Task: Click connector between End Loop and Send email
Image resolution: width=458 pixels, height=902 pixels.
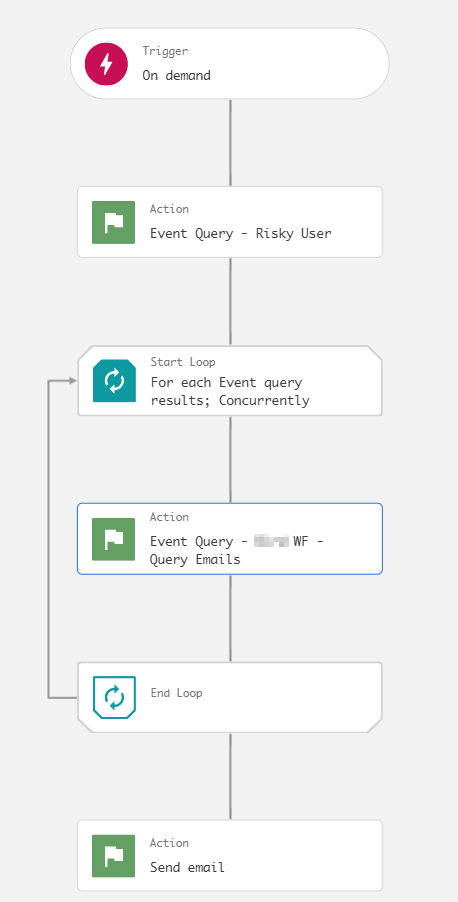Action: click(x=231, y=777)
